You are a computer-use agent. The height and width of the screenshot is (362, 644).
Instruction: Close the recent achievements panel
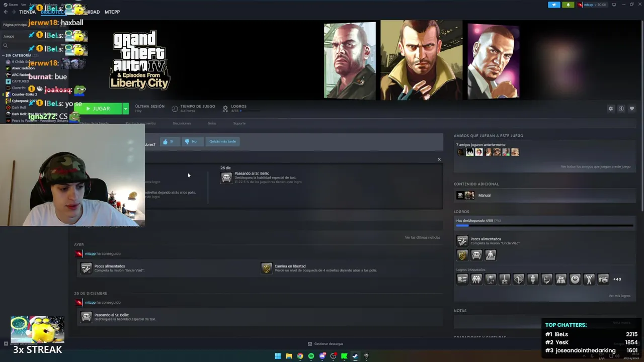(439, 159)
